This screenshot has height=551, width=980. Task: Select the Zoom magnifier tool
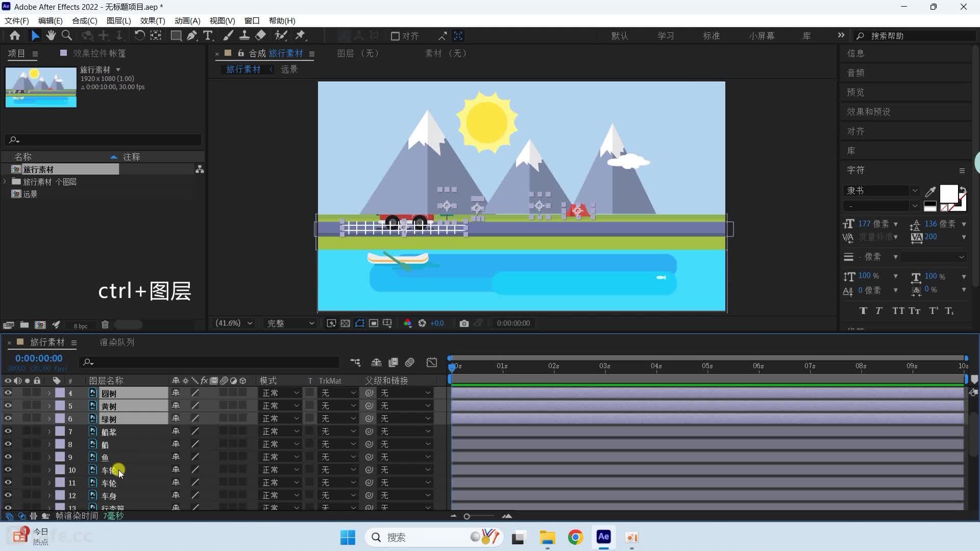click(67, 36)
